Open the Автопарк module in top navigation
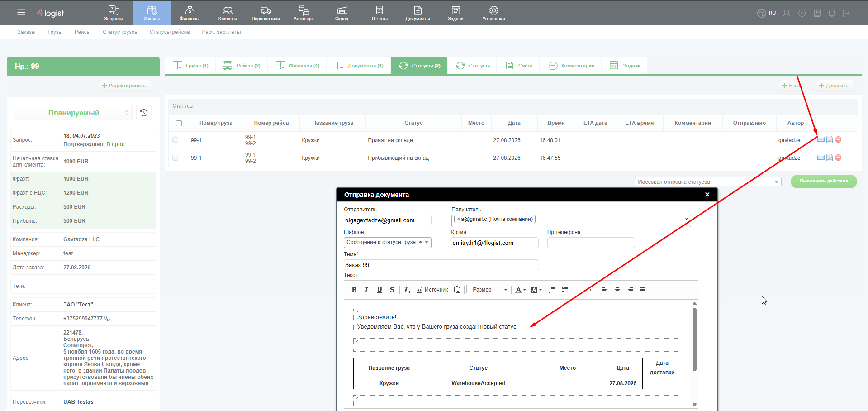 pyautogui.click(x=304, y=13)
